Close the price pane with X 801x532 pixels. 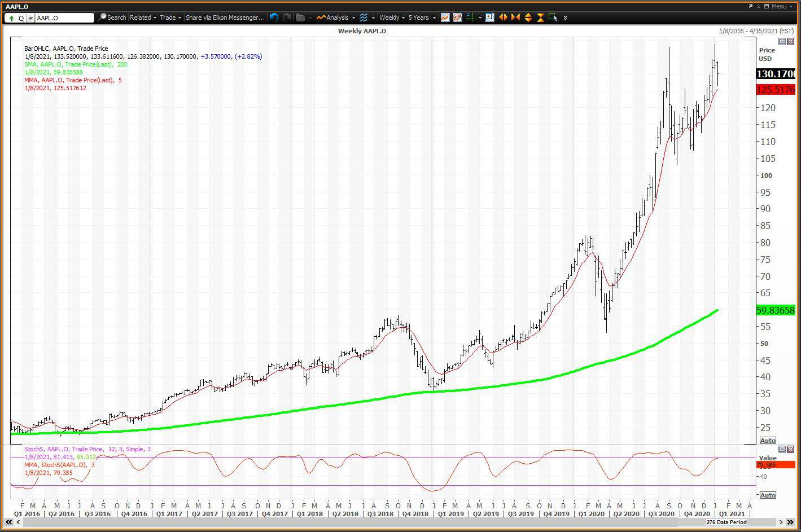click(790, 42)
